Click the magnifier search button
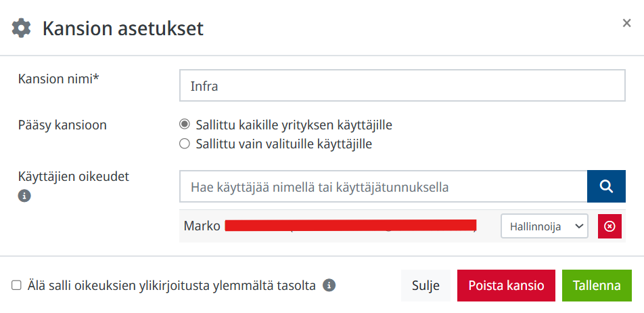This screenshot has width=644, height=313. [x=606, y=186]
